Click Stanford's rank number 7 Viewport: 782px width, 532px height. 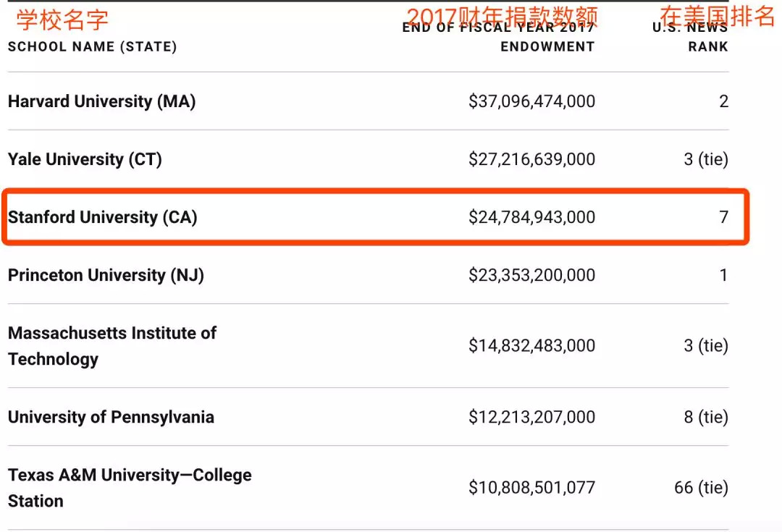pos(723,217)
